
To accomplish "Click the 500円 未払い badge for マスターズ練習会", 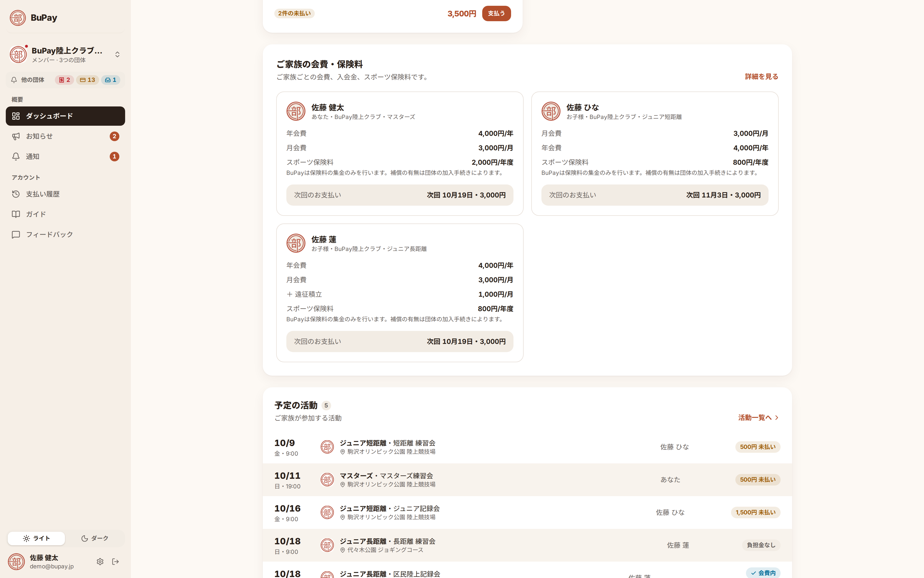I will (x=757, y=480).
